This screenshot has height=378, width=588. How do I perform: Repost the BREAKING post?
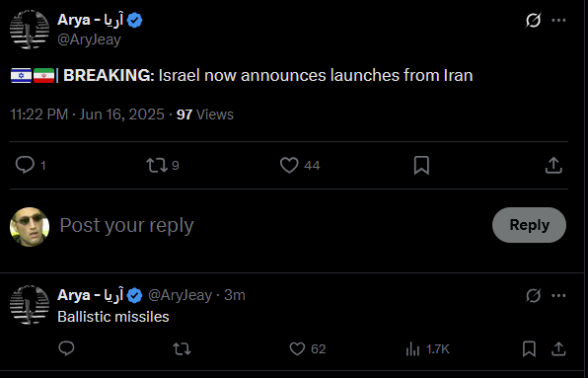157,165
